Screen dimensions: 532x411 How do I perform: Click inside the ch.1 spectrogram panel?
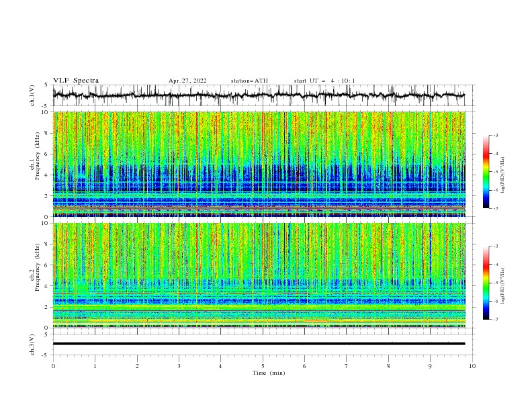point(259,164)
